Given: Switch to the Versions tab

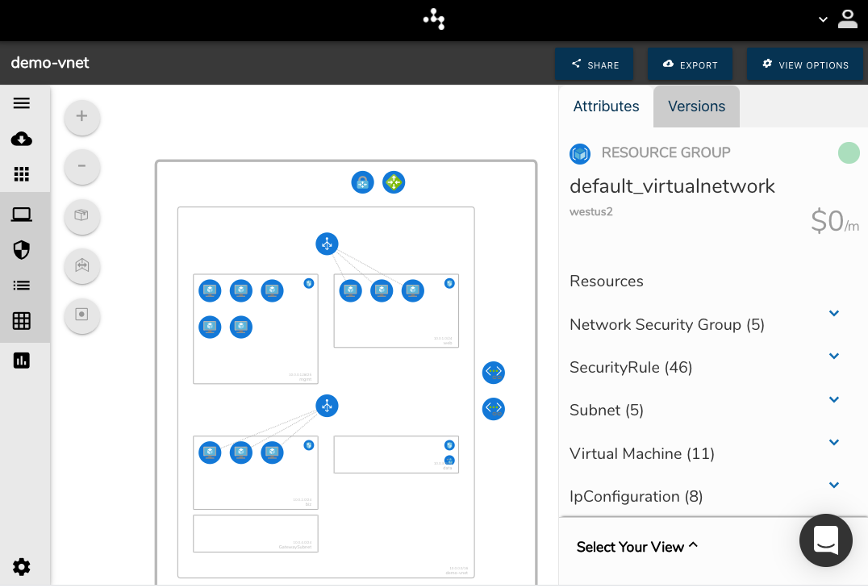Looking at the screenshot, I should pyautogui.click(x=695, y=106).
